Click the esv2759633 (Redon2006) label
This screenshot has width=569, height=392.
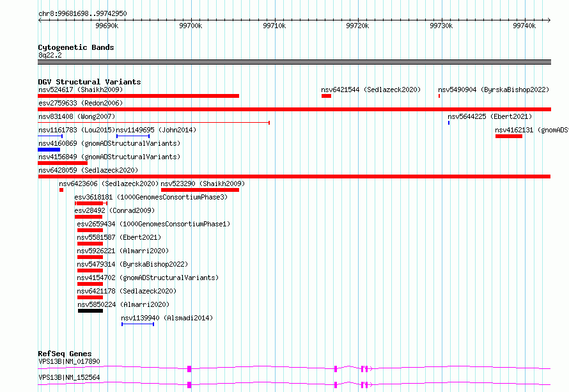click(81, 103)
